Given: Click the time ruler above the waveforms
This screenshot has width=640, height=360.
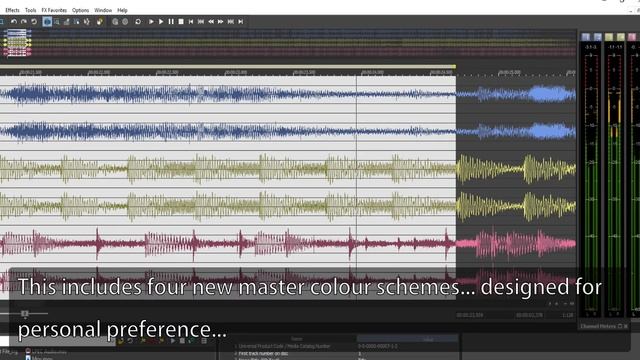Looking at the screenshot, I should pyautogui.click(x=288, y=72).
